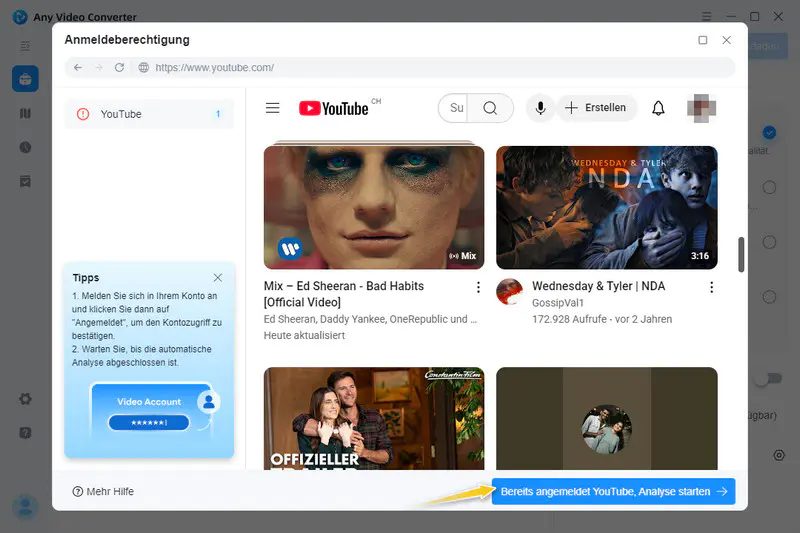Screen dimensions: 800x533
Task: Toggle the switch behind the dialog
Action: point(766,380)
